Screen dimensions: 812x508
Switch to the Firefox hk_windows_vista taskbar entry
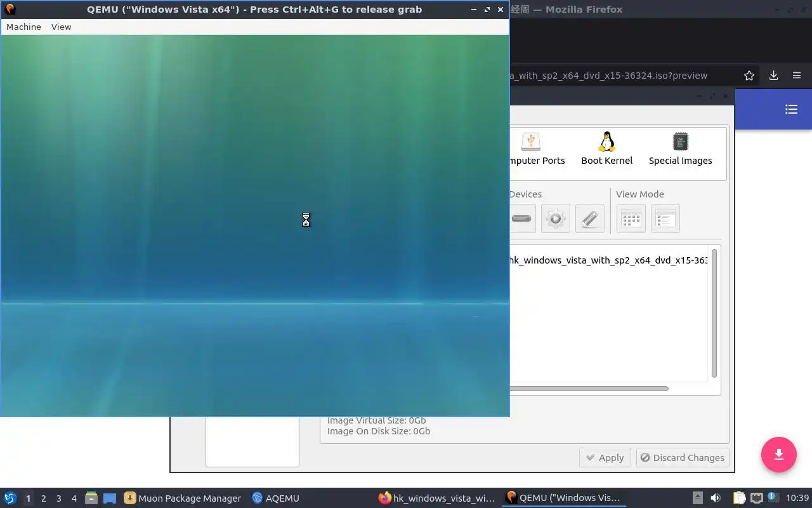click(x=436, y=498)
